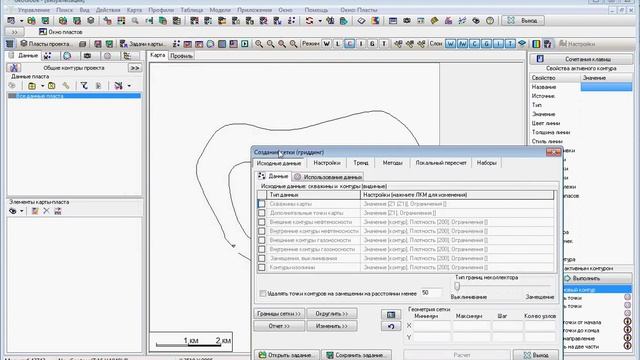Open Окно пластов from the toolbar
This screenshot has width=640, height=360.
click(x=60, y=31)
